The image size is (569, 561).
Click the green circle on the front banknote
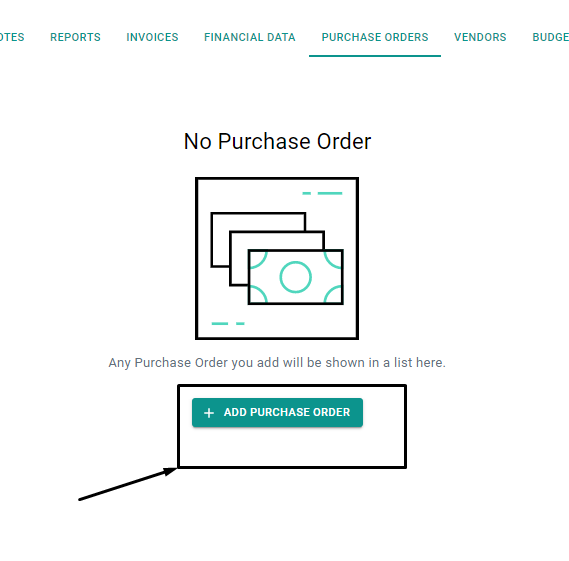[x=295, y=277]
